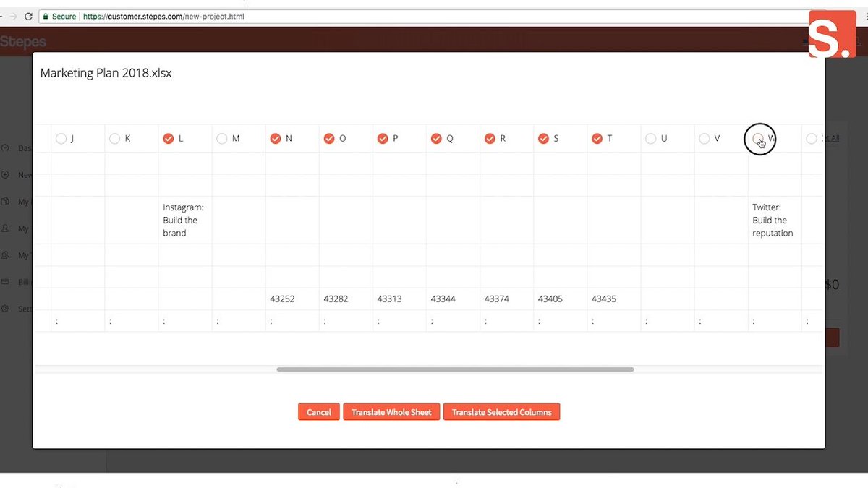Viewport: 868px width, 488px height.
Task: Select the column K checkbox
Action: pos(114,139)
